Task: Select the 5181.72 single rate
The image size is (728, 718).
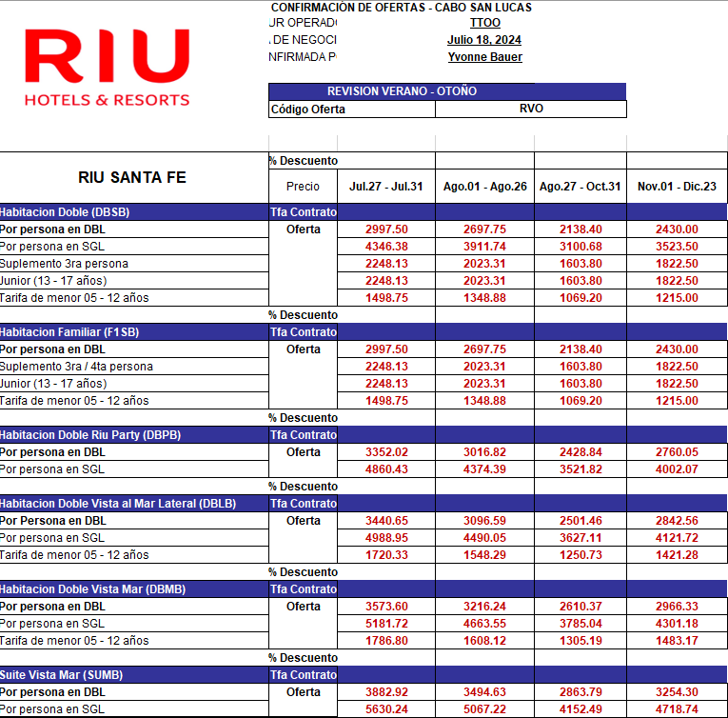Action: pyautogui.click(x=386, y=624)
